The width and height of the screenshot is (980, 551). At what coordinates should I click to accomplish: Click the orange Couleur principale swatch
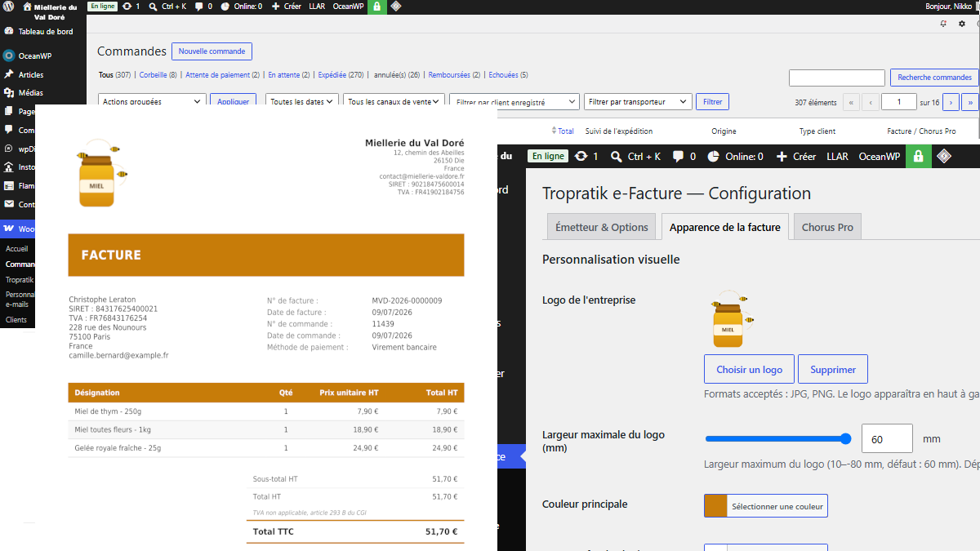[x=715, y=506]
